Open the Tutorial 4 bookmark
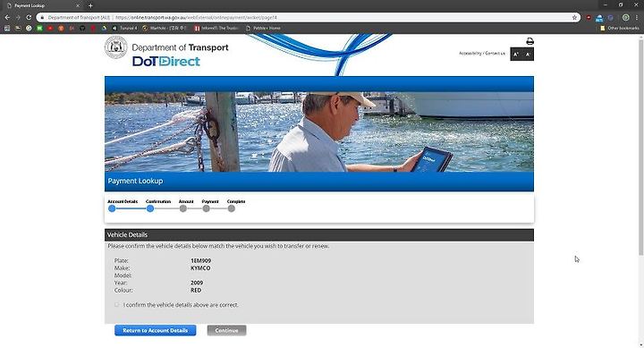Viewport: 644px width, 348px height. pos(124,28)
